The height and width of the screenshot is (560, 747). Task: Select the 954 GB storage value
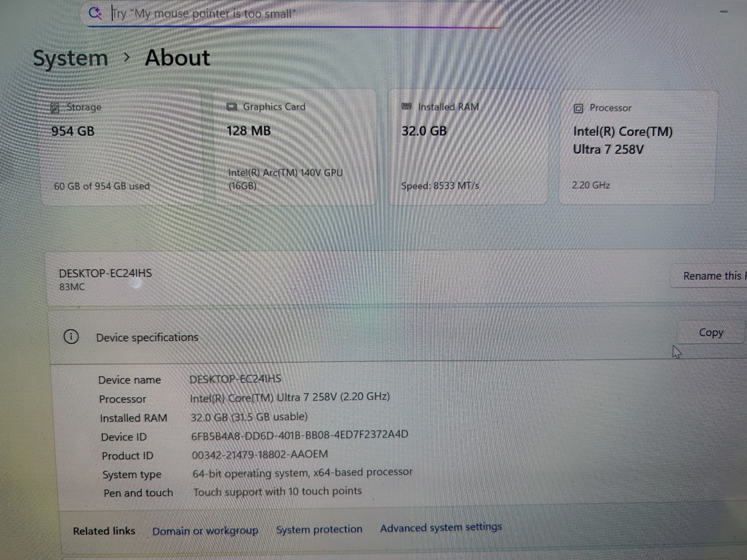click(73, 131)
